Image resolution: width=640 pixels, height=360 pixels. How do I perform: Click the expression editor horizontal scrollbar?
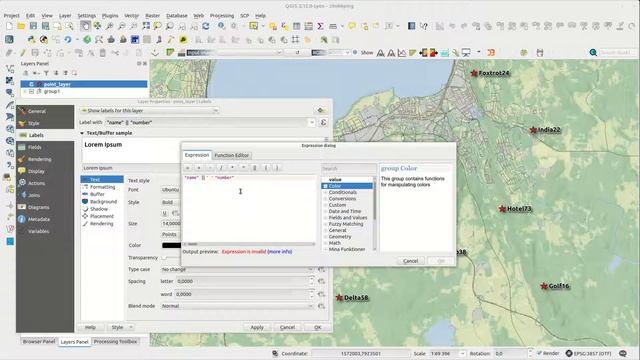pos(250,244)
